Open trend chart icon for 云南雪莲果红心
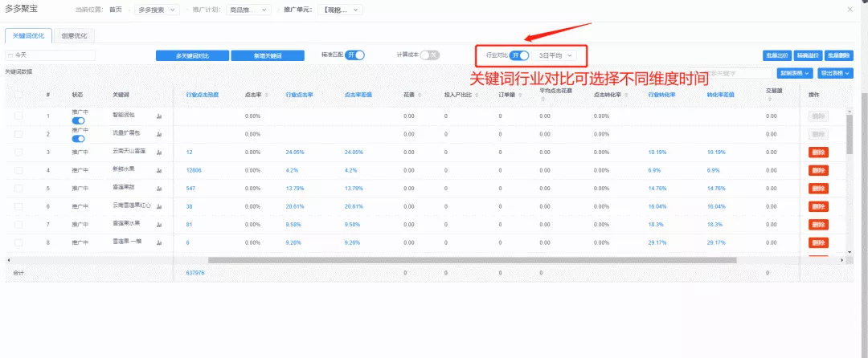 [x=159, y=206]
